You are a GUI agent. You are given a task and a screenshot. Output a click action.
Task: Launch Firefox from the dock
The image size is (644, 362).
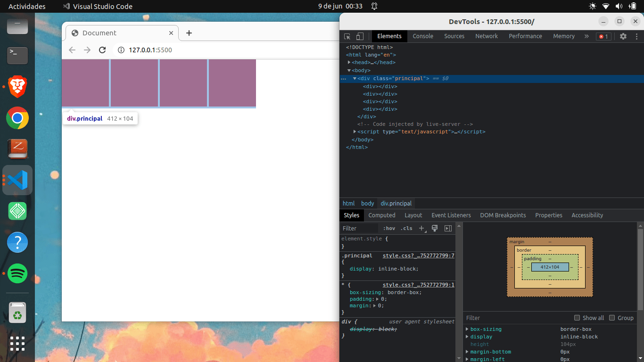17,87
